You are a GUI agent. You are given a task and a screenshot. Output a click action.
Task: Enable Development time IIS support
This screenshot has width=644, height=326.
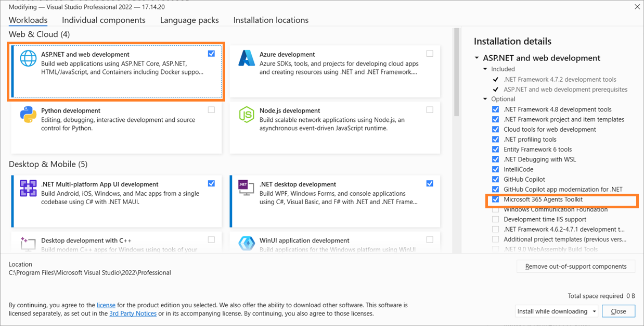[495, 219]
